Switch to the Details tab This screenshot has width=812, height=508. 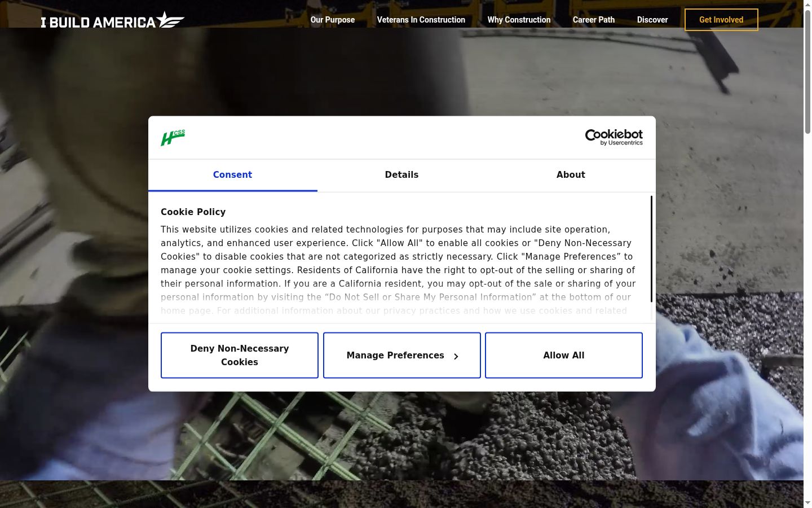coord(401,175)
